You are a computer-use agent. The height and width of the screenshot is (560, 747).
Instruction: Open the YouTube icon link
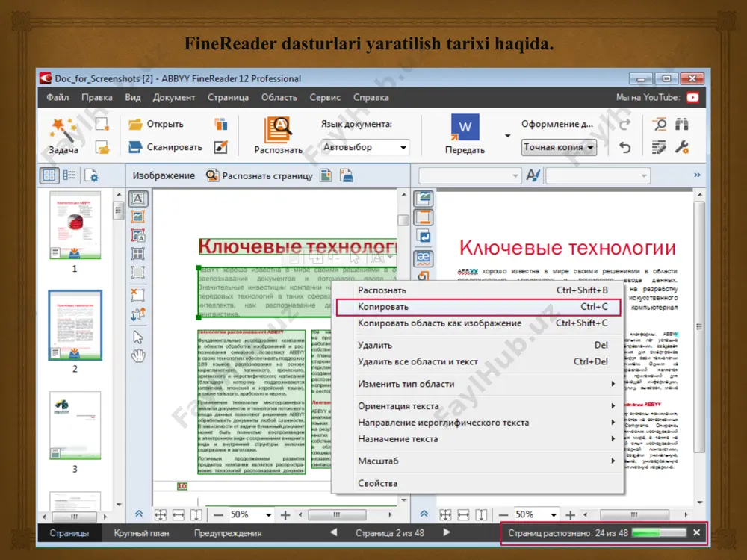[692, 98]
